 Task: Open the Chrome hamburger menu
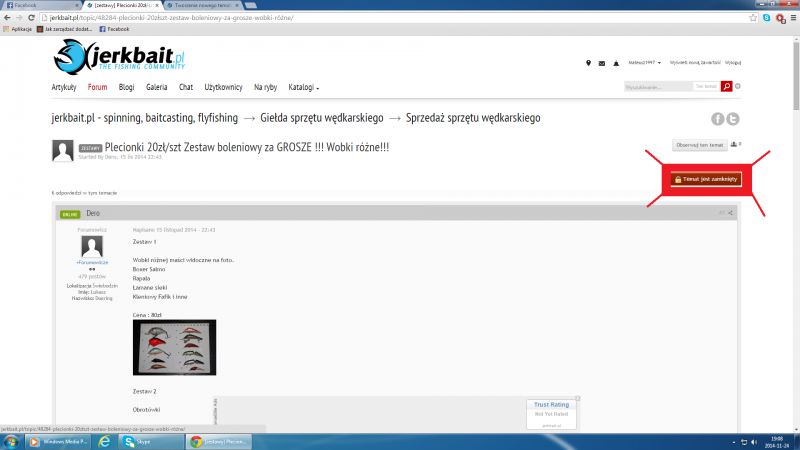(791, 17)
